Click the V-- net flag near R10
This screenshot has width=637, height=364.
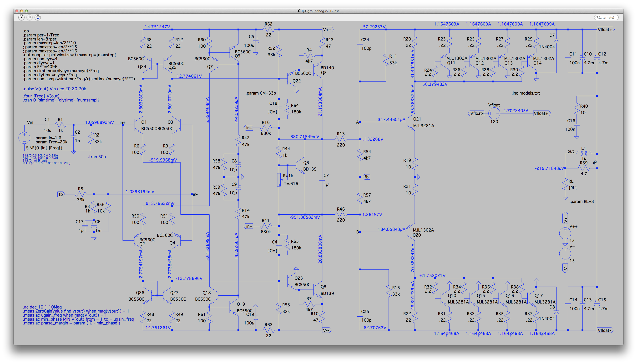[327, 330]
